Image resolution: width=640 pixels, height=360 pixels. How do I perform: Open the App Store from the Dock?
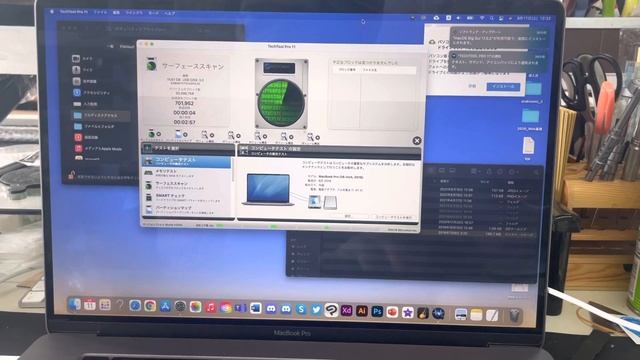(x=165, y=306)
